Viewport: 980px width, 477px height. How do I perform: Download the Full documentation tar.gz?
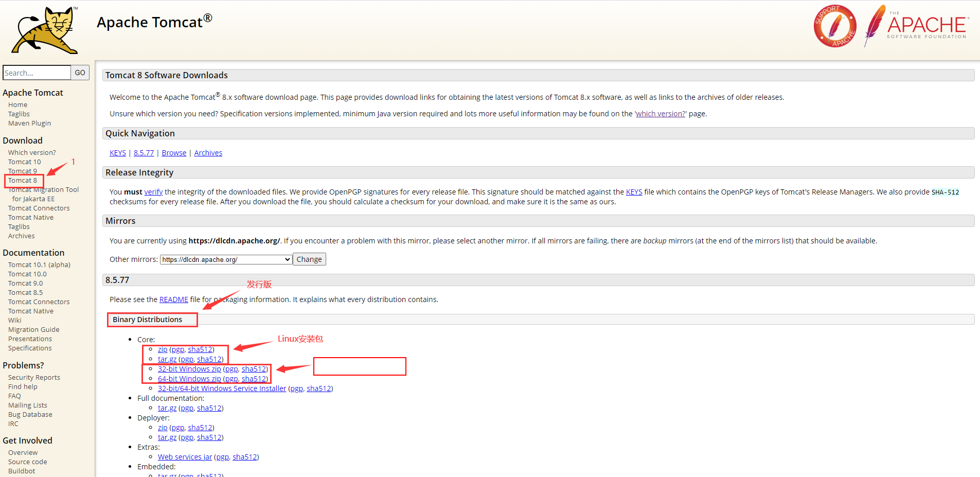click(167, 408)
